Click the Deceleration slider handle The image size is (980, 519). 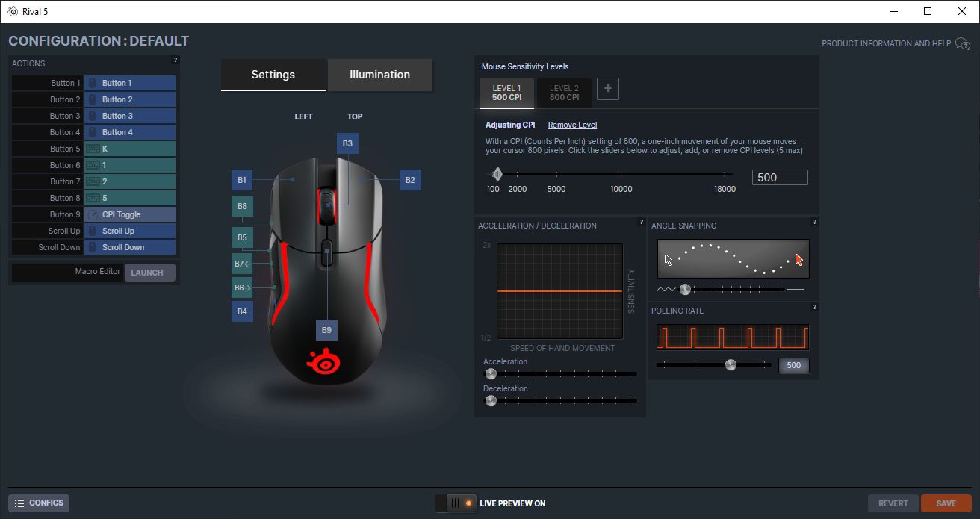[491, 400]
